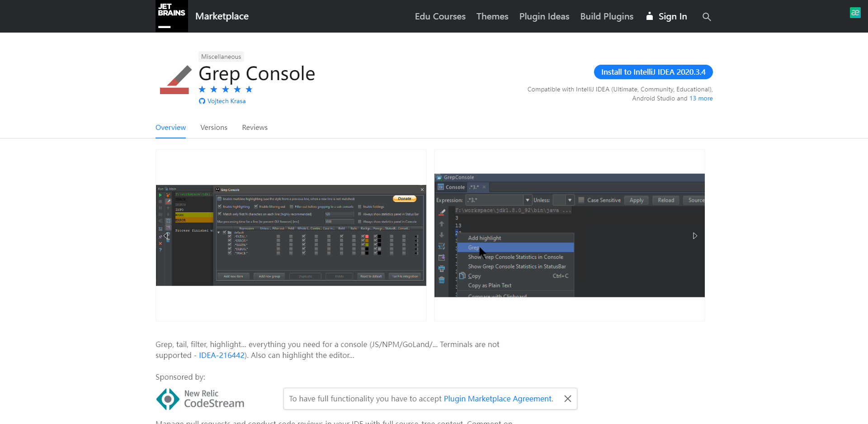Expand compatibility list via 13 more
Image resolution: width=868 pixels, height=424 pixels.
tap(701, 98)
